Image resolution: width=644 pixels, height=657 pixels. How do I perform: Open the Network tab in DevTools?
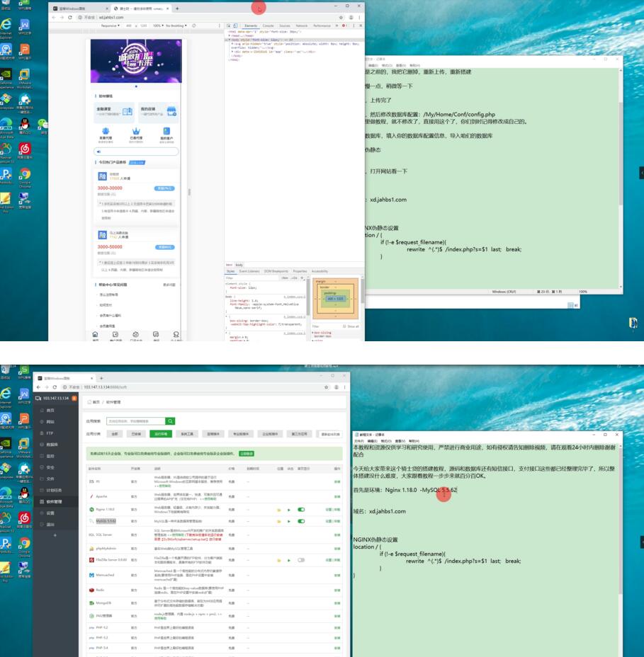302,25
